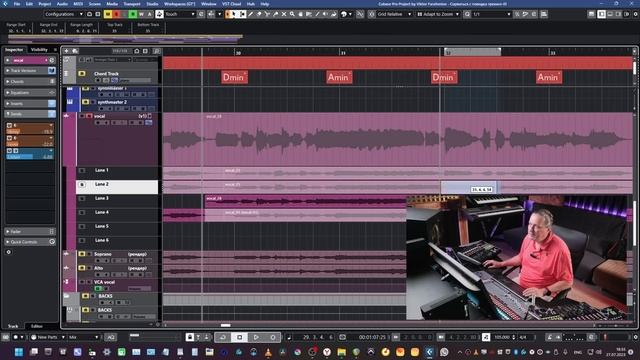This screenshot has width=640, height=360.
Task: Open the Project menu
Action: pyautogui.click(x=44, y=4)
